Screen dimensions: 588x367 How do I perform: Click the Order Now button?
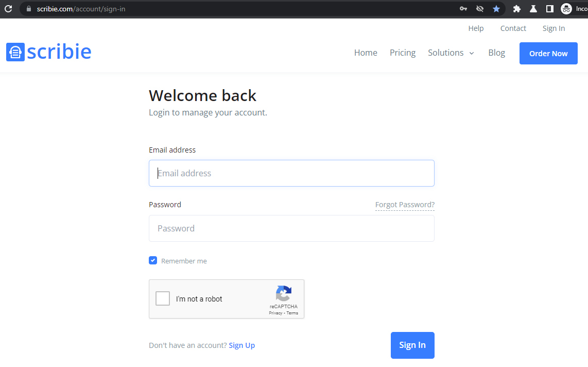coord(548,53)
